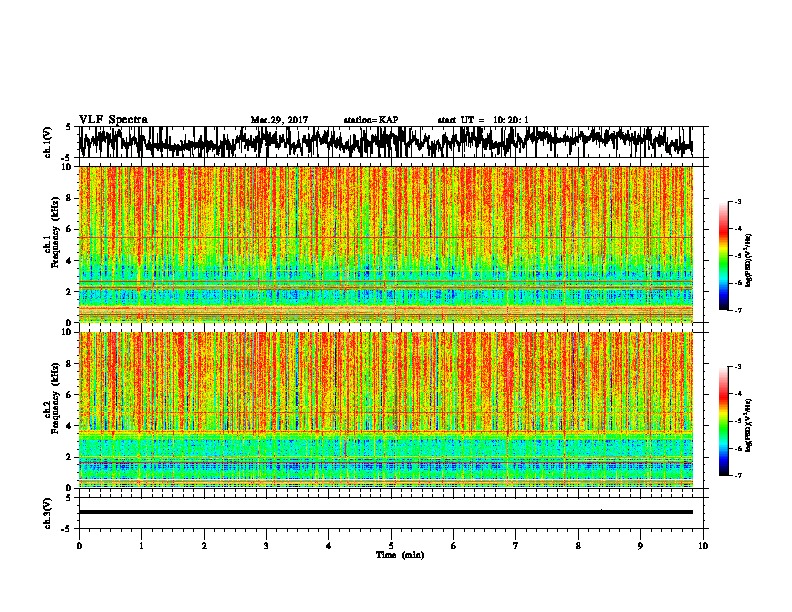The height and width of the screenshot is (612, 792).
Task: Click the ch.1 spectrogram panel
Action: 385,244
